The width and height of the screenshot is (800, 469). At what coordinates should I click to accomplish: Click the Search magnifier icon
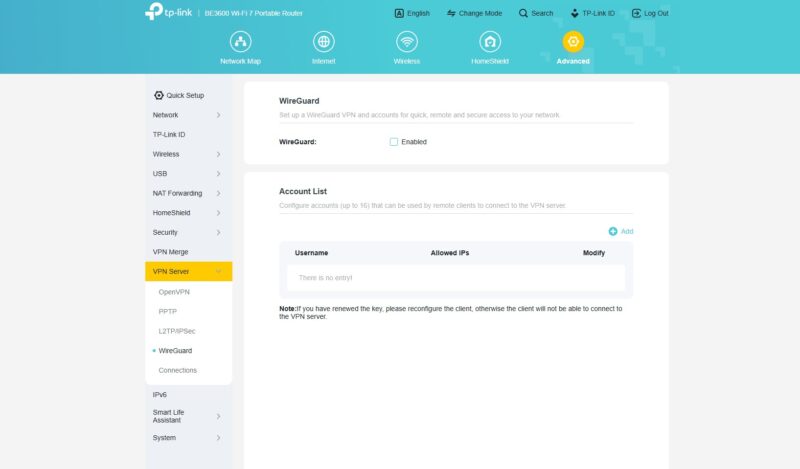click(x=523, y=13)
